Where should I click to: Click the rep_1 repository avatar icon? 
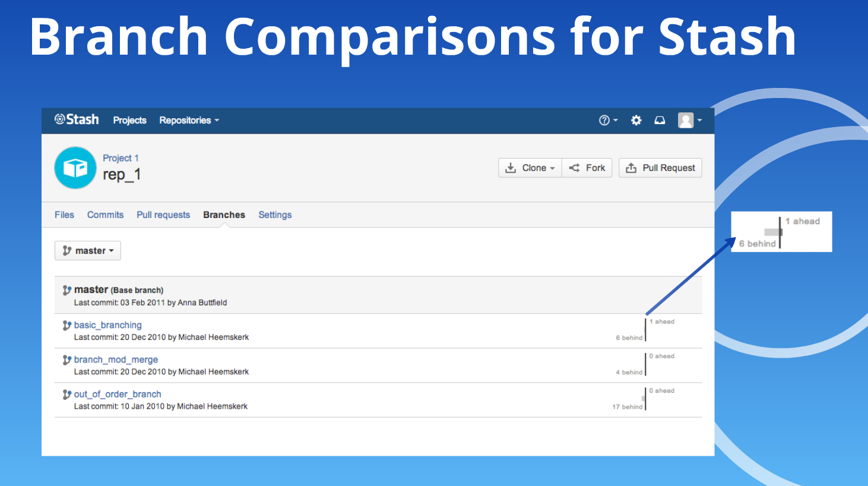tap(75, 168)
